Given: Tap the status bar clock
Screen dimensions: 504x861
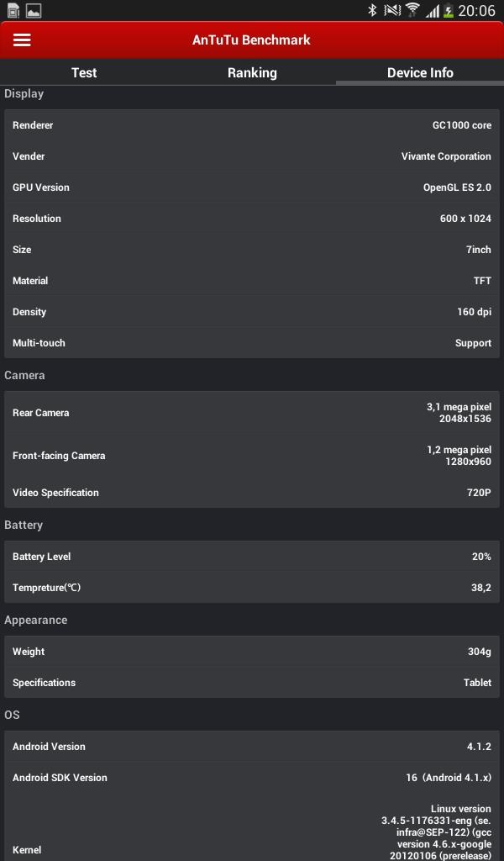Looking at the screenshot, I should [x=476, y=11].
